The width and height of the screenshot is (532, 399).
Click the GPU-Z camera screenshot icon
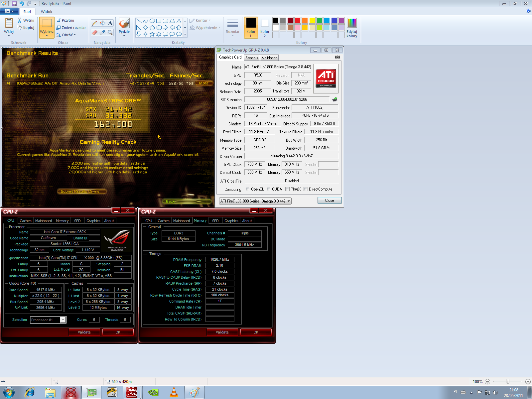[337, 57]
